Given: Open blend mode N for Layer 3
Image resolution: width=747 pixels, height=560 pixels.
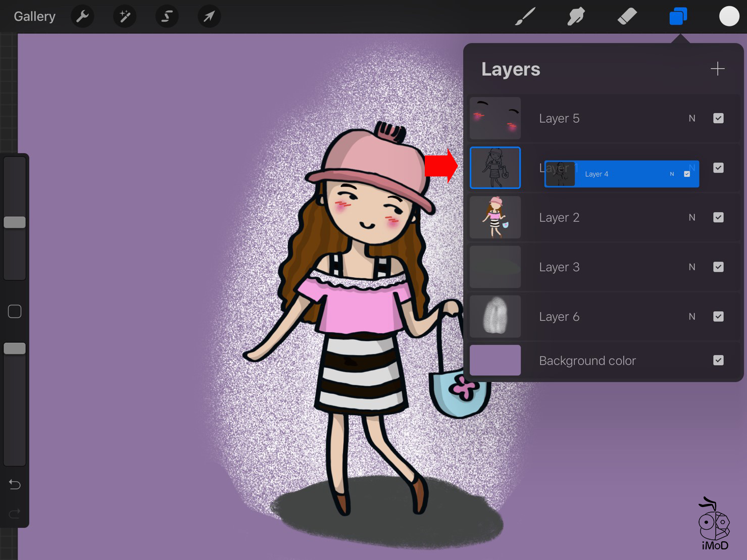Looking at the screenshot, I should 692,267.
